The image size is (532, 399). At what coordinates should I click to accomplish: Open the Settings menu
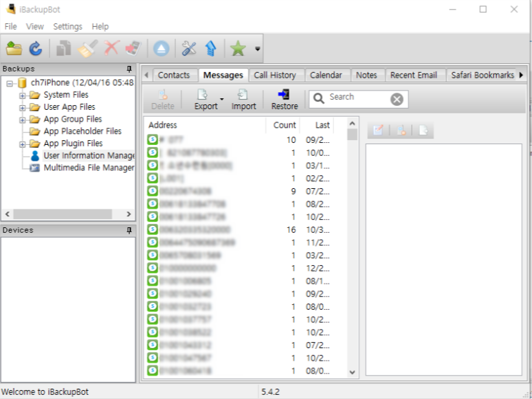point(67,27)
